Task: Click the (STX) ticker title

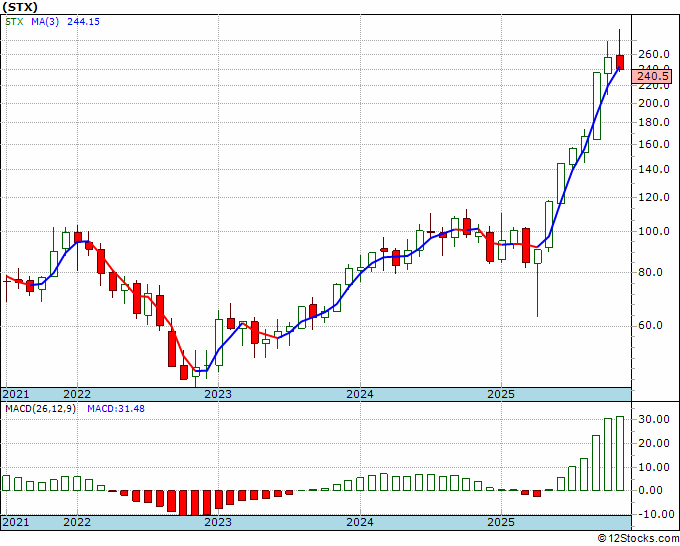Action: coord(22,7)
